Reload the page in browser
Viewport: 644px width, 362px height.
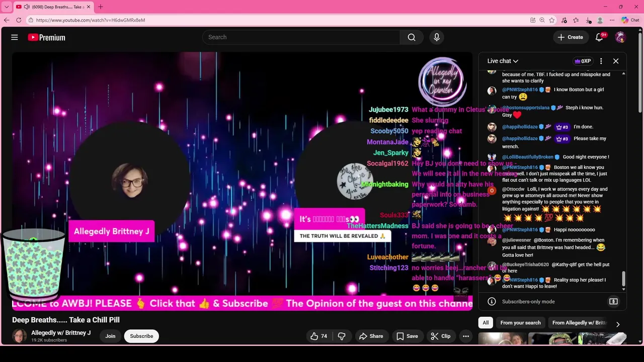(x=19, y=20)
